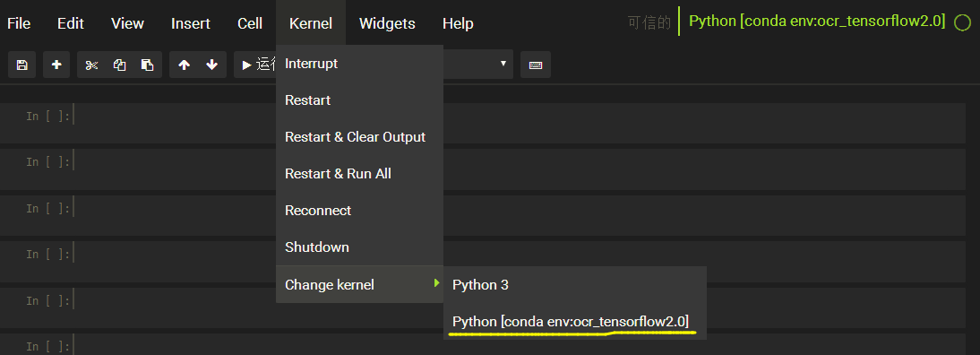This screenshot has height=355, width=980.
Task: Open the Insert menu
Action: 191,23
